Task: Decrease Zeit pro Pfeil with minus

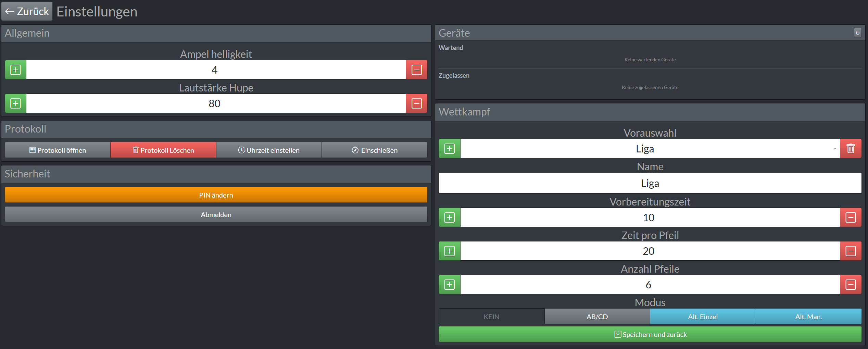Action: [851, 251]
